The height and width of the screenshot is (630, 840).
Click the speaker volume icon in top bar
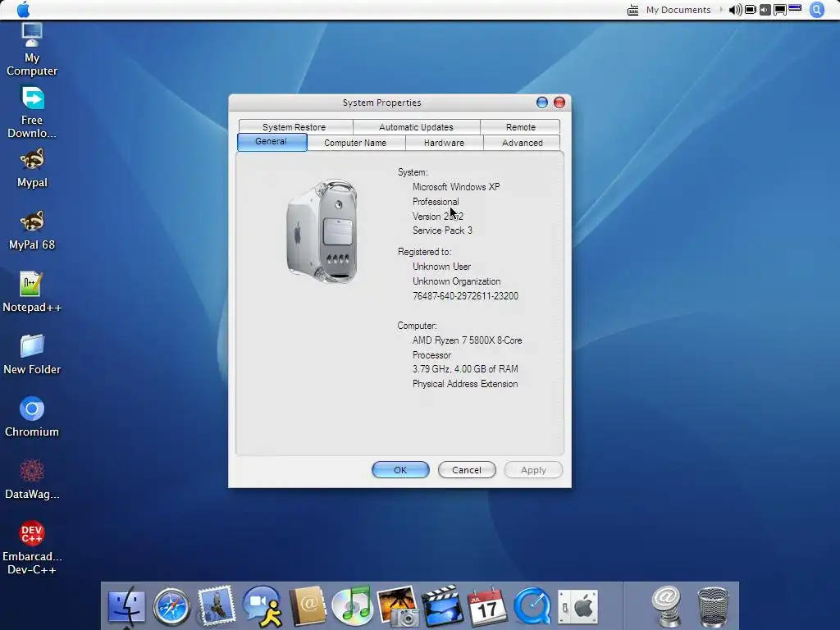pyautogui.click(x=735, y=10)
